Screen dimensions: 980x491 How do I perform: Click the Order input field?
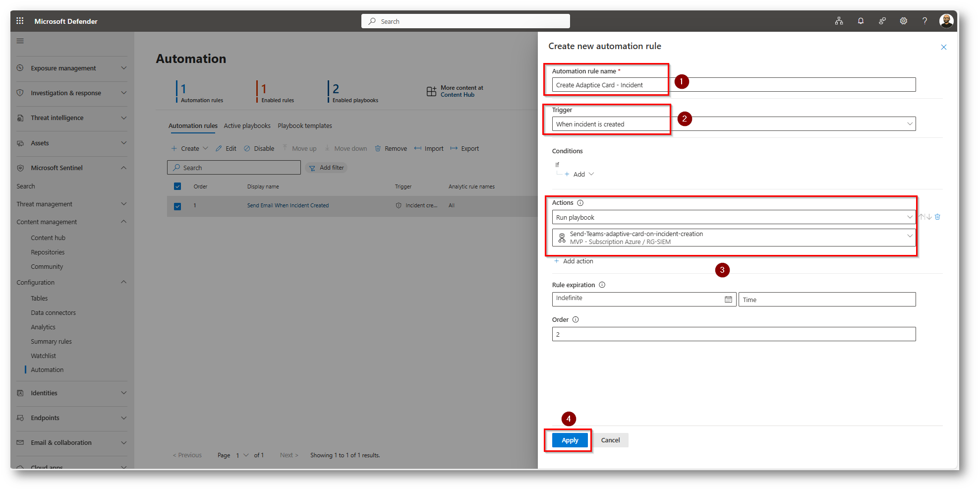click(x=733, y=334)
